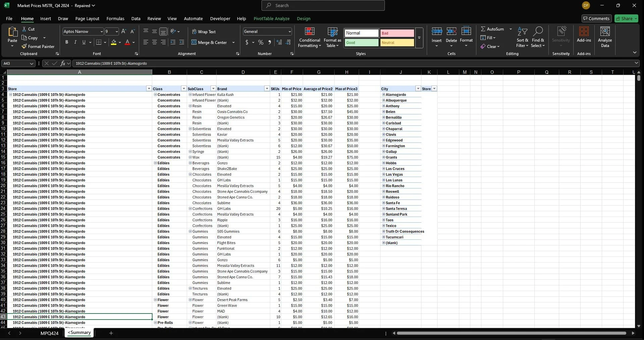This screenshot has width=644, height=340.
Task: Toggle Middle Align
Action: coord(155,31)
